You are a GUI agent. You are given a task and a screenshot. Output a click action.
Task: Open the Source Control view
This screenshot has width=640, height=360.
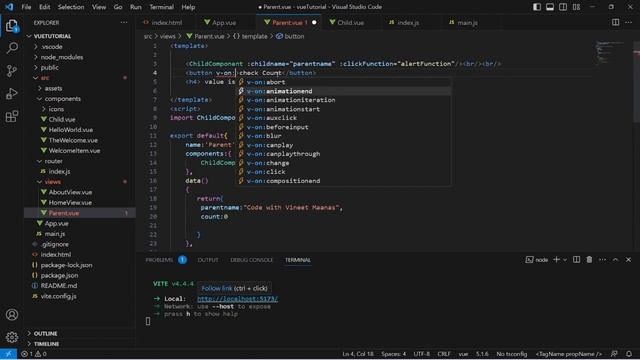pyautogui.click(x=12, y=71)
